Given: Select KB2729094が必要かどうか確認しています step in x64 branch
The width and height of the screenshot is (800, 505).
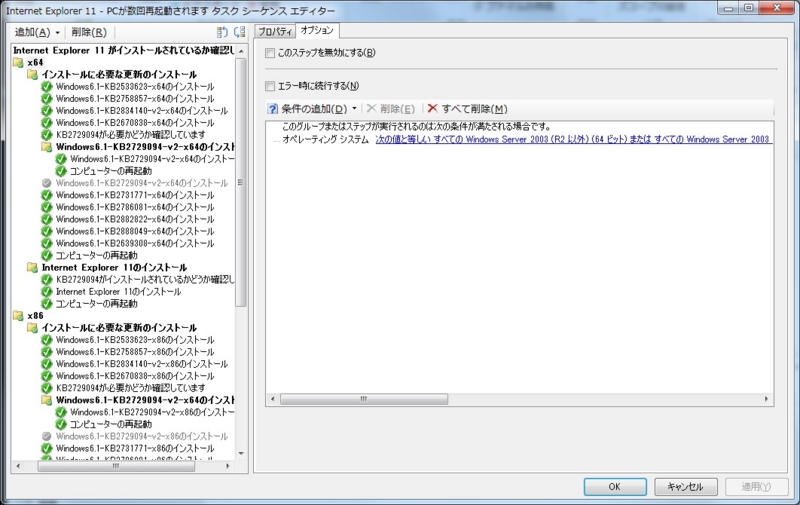Looking at the screenshot, I should coord(131,135).
